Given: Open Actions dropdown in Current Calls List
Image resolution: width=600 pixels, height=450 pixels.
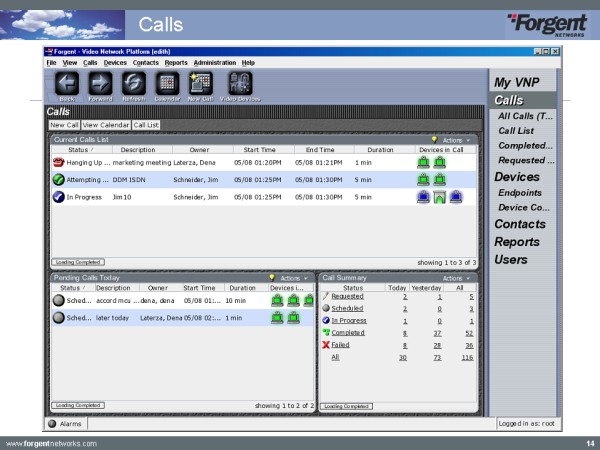Looking at the screenshot, I should 455,140.
